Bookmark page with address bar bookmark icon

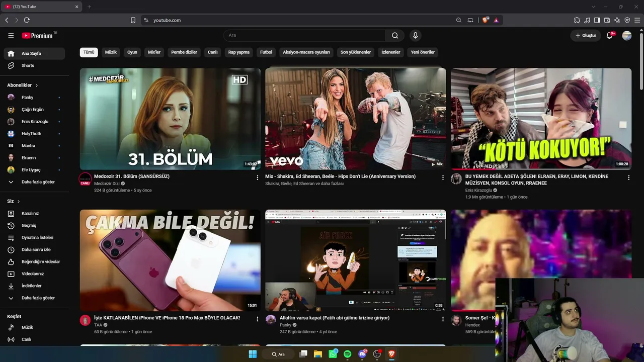pyautogui.click(x=133, y=20)
